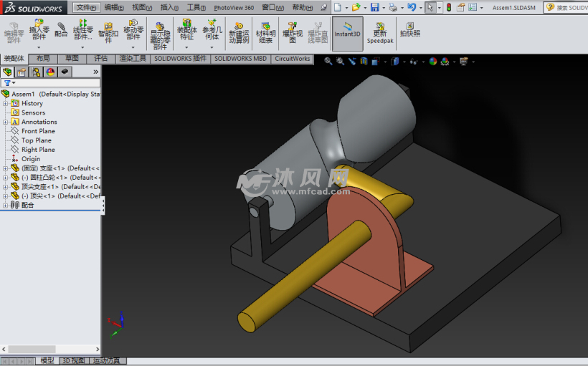Open the 移动零部件 dropdown arrow
The width and height of the screenshot is (588, 366).
pos(133,47)
